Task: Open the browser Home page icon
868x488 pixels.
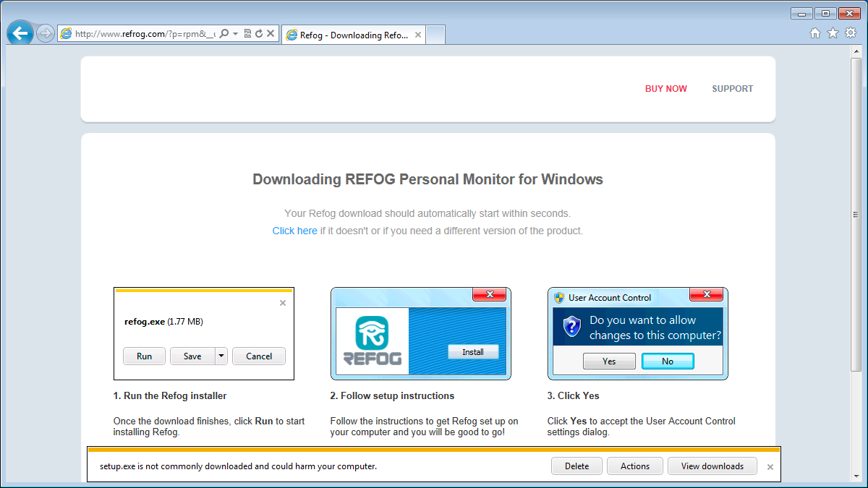Action: (815, 33)
